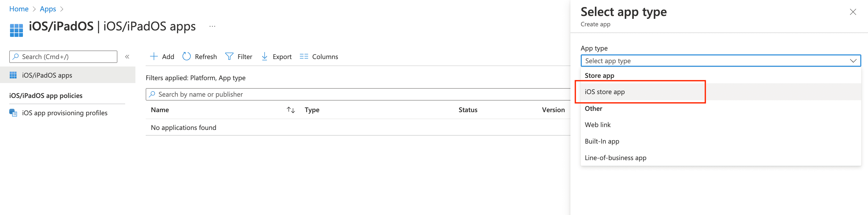
Task: Click the iOS/iPadOS apps grid icon in sidebar
Action: (13, 75)
